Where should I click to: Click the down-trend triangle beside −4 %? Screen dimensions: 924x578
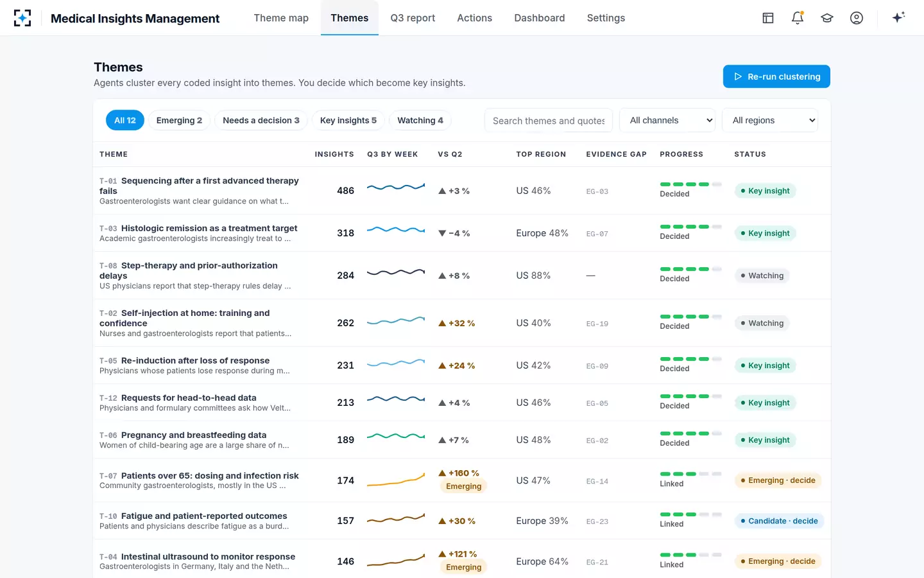point(442,233)
